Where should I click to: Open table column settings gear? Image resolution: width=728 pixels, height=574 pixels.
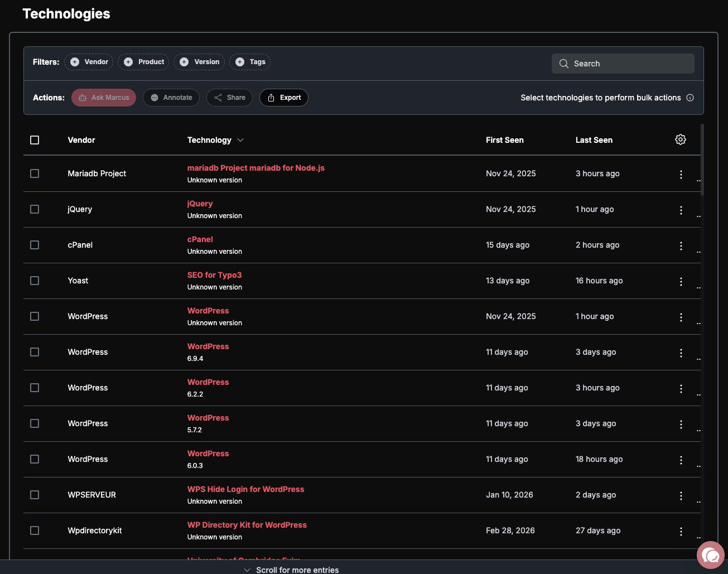(681, 139)
